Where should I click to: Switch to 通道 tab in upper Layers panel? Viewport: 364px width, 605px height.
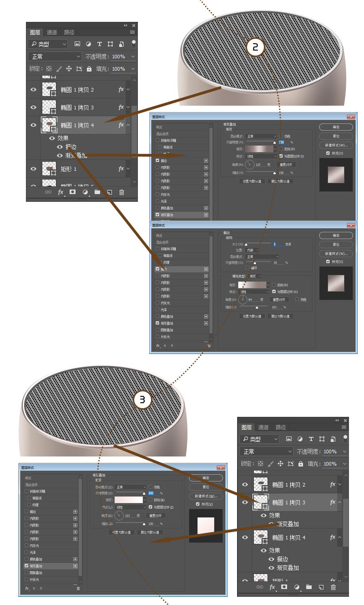(52, 32)
